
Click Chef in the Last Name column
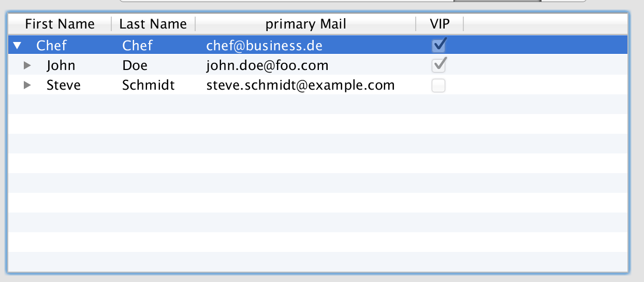click(137, 46)
